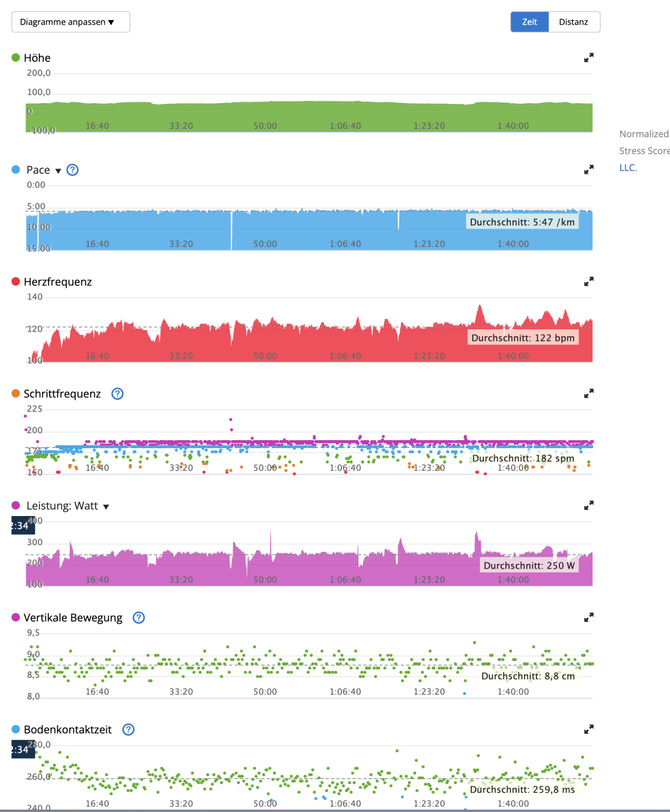Click the Durchschnitt: 8,8 cm label

[528, 676]
